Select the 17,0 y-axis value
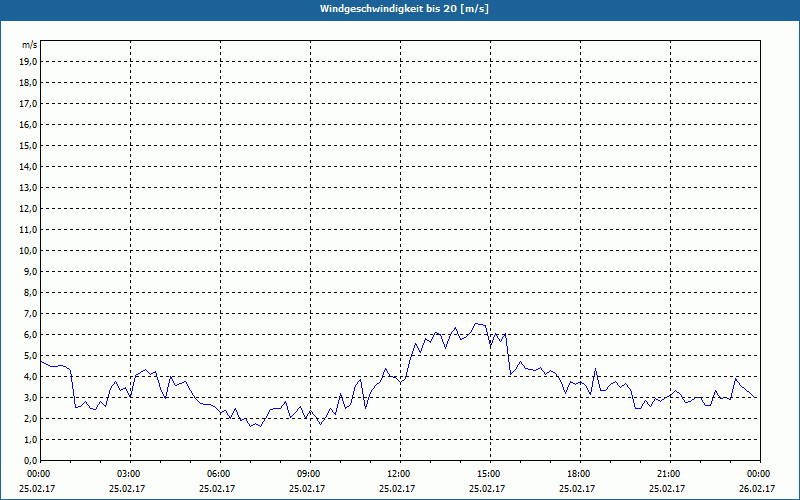 (x=28, y=104)
